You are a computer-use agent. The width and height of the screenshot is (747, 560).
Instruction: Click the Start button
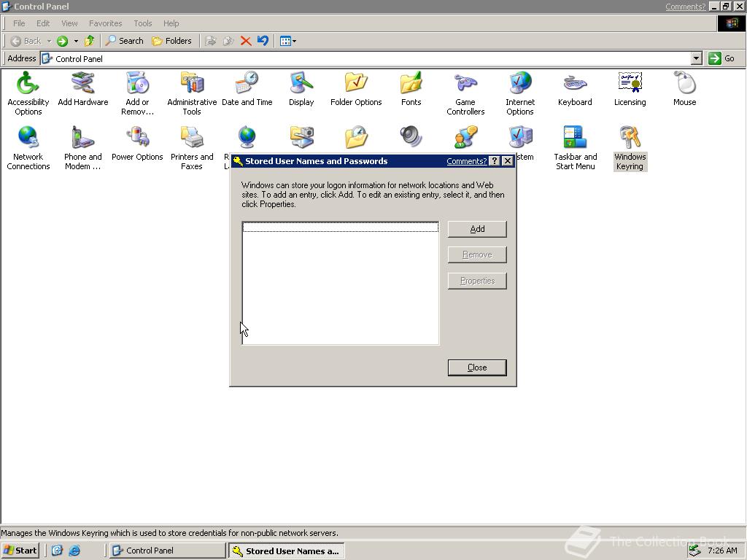click(x=20, y=551)
